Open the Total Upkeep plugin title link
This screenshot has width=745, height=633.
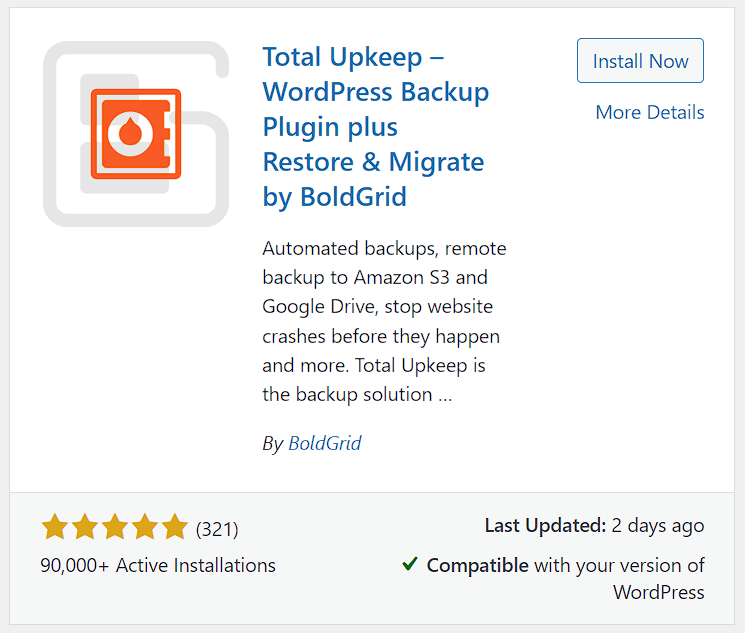point(375,127)
